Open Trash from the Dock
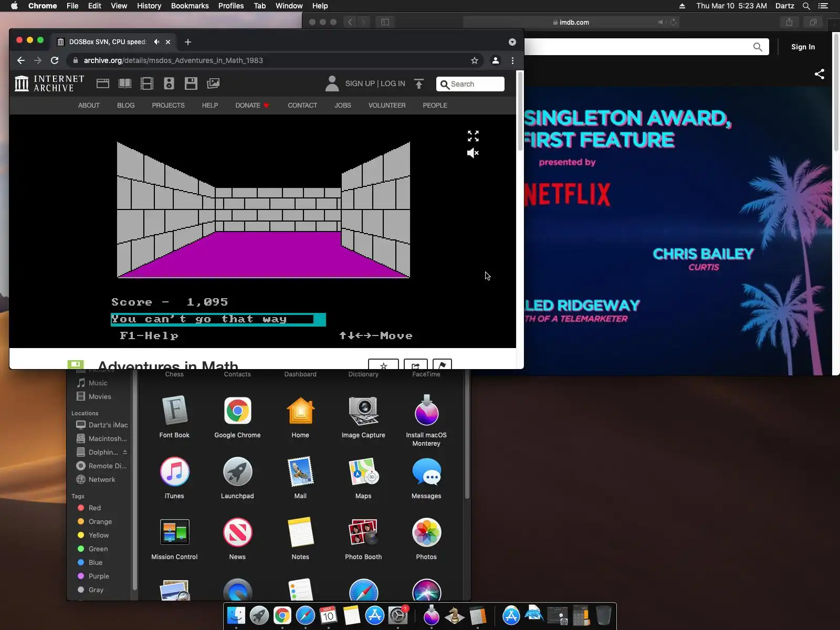This screenshot has width=840, height=630. click(604, 615)
